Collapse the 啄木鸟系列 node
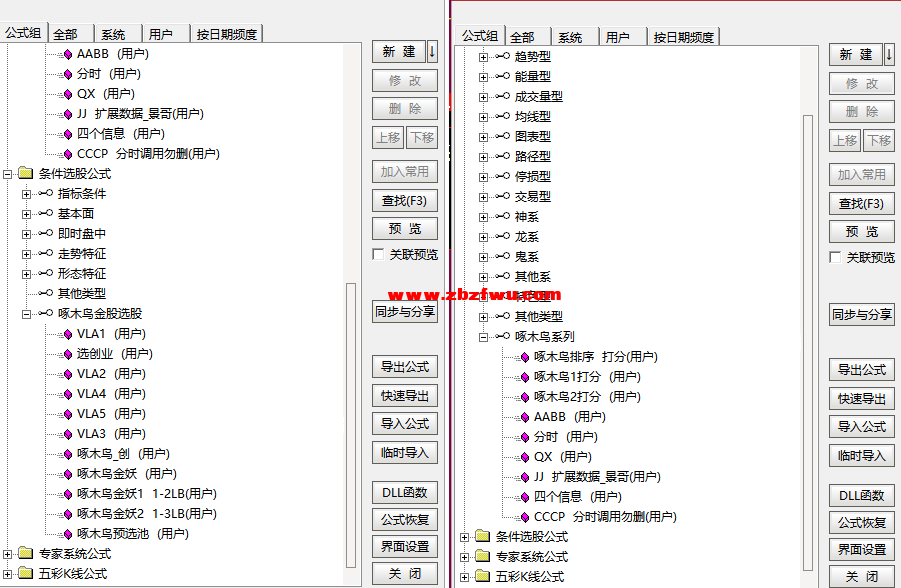Image resolution: width=901 pixels, height=588 pixels. pyautogui.click(x=483, y=337)
